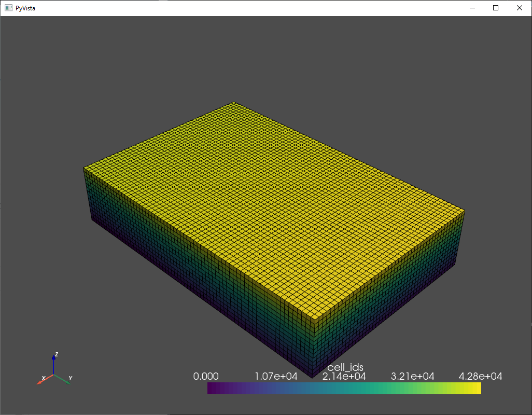
Task: Click the 0.000 scalar bar label
Action: [x=206, y=376]
